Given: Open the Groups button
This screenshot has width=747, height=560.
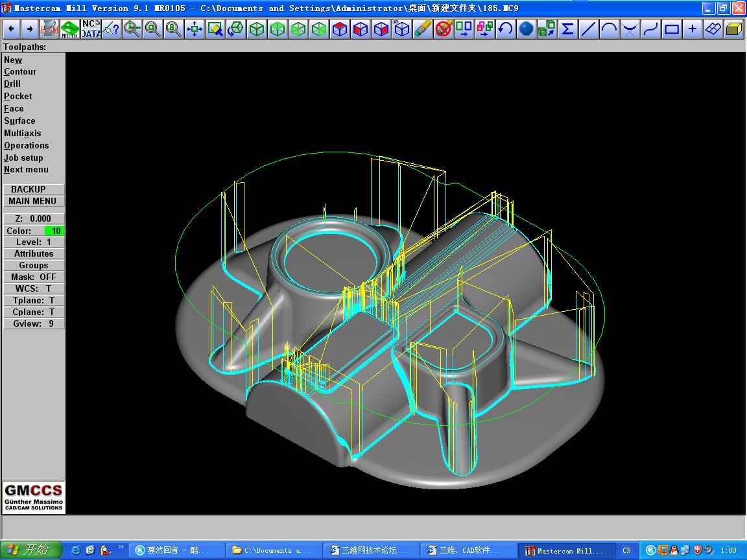Looking at the screenshot, I should tap(34, 265).
